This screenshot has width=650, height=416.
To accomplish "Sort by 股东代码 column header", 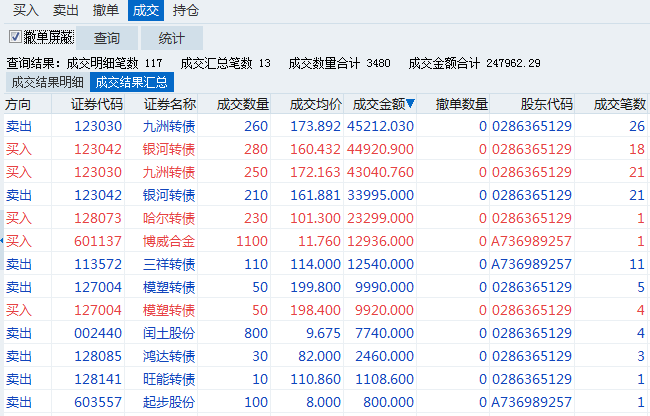I will [532, 104].
